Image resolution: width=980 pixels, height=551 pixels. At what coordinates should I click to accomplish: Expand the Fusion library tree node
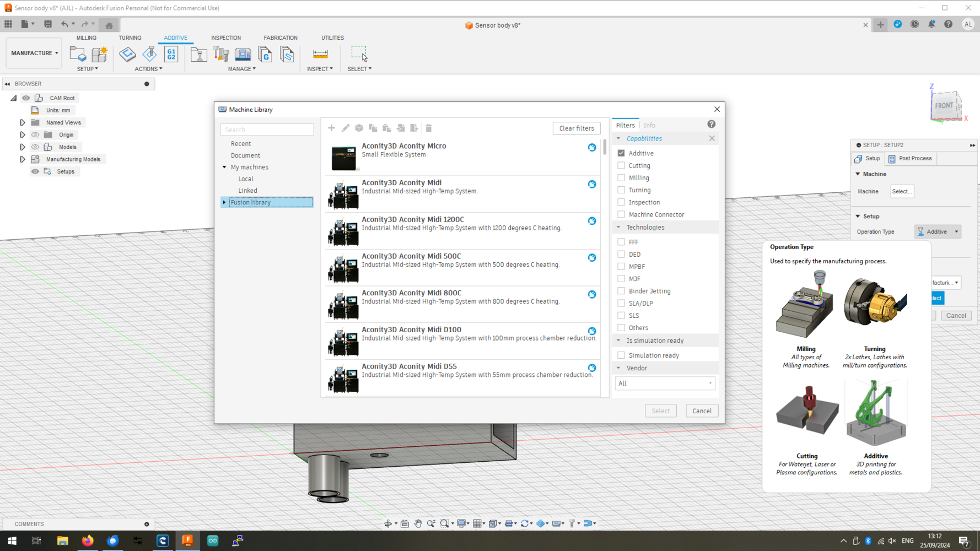[224, 202]
